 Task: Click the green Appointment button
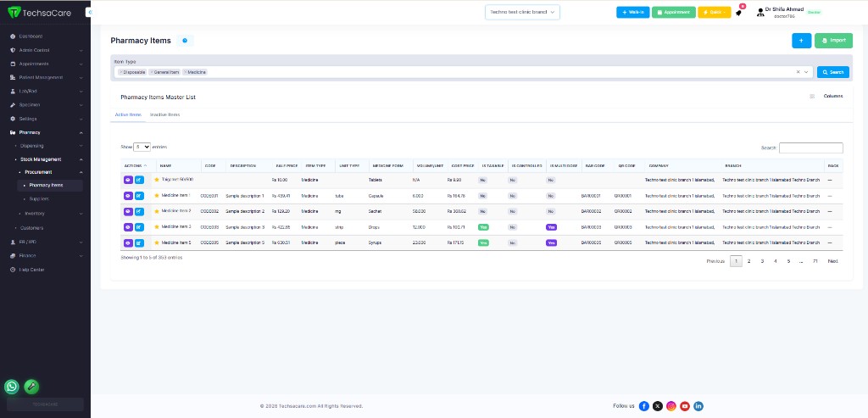(x=674, y=12)
